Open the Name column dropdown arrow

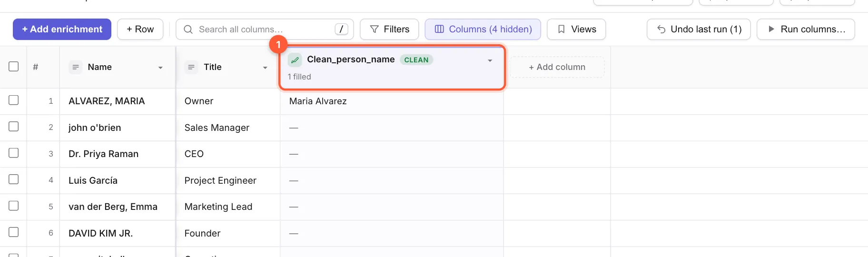pyautogui.click(x=160, y=68)
